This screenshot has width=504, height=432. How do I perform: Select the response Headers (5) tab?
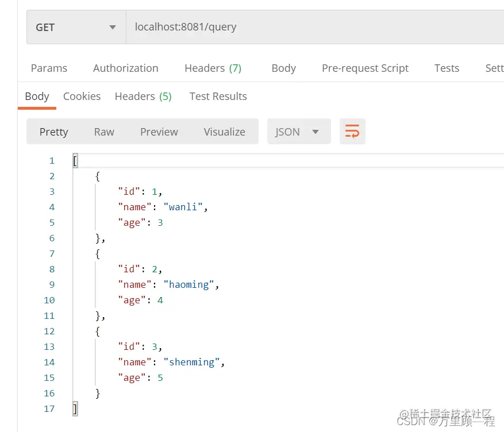pyautogui.click(x=143, y=97)
